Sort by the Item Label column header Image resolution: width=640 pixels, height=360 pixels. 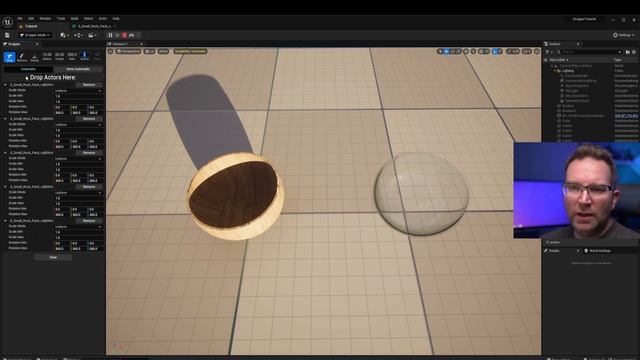pos(559,60)
